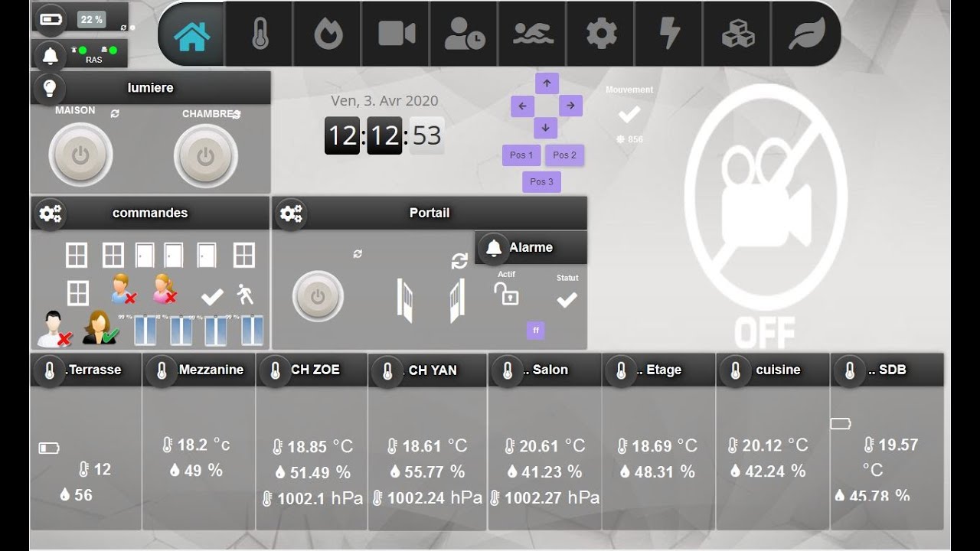Open the cubes tab in top bar

coord(738,34)
